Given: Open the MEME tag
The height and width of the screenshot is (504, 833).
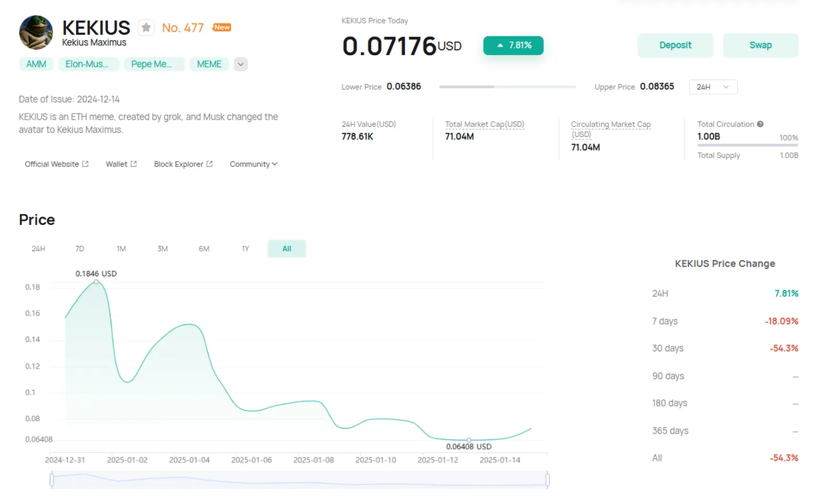Looking at the screenshot, I should (x=209, y=64).
